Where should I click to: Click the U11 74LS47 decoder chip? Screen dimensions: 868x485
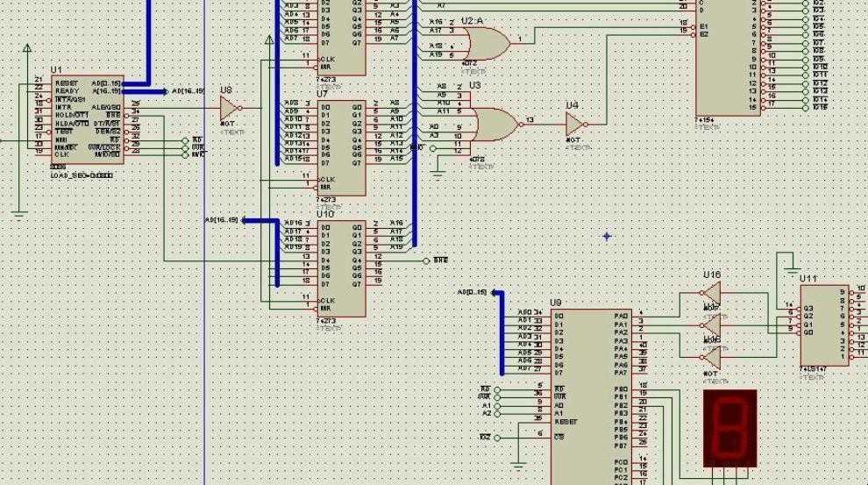825,325
